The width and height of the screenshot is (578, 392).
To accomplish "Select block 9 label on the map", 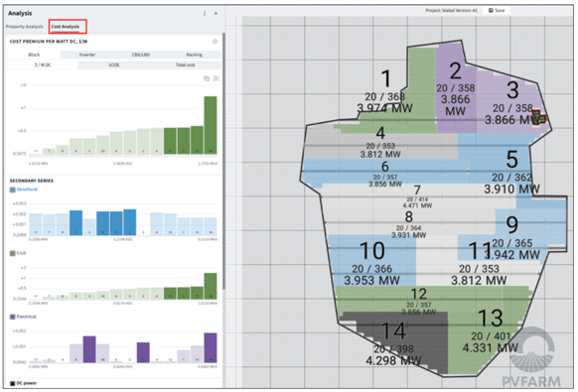I will (x=512, y=225).
